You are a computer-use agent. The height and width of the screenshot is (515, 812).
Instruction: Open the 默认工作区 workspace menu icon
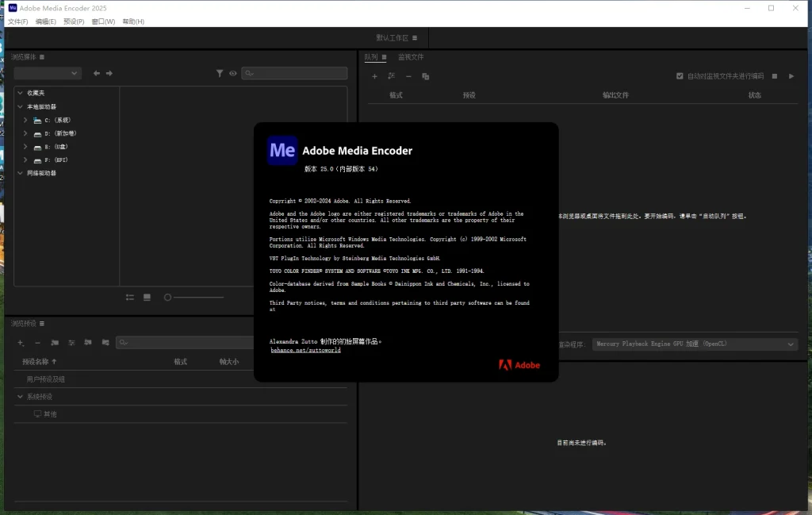(415, 38)
